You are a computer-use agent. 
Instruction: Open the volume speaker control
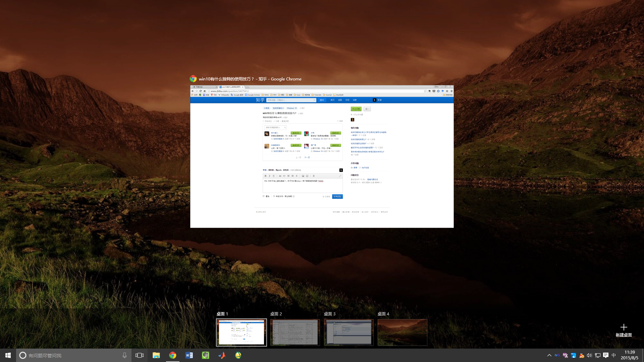point(589,355)
